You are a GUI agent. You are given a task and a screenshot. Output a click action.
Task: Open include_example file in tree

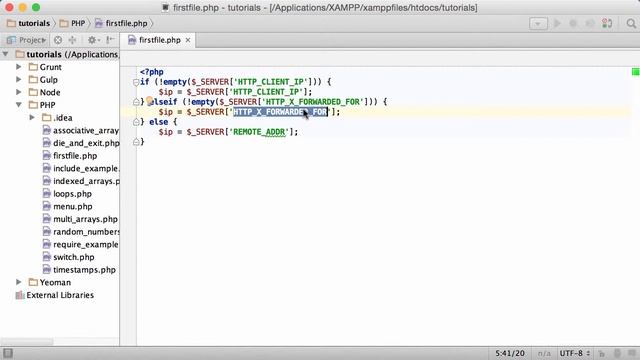pos(81,168)
